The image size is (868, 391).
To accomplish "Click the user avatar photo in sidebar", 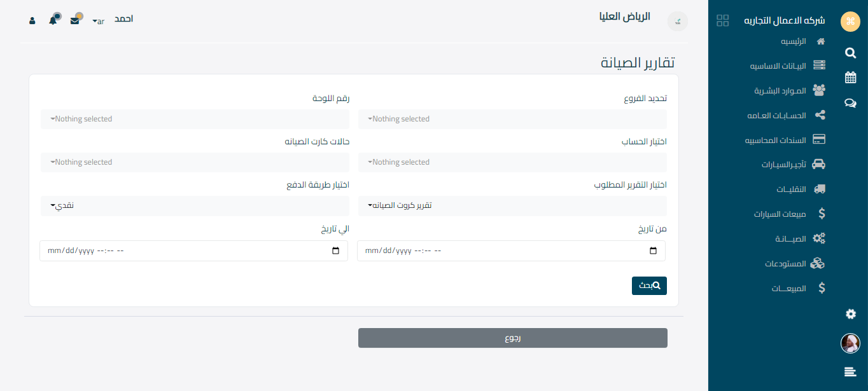I will 850,343.
